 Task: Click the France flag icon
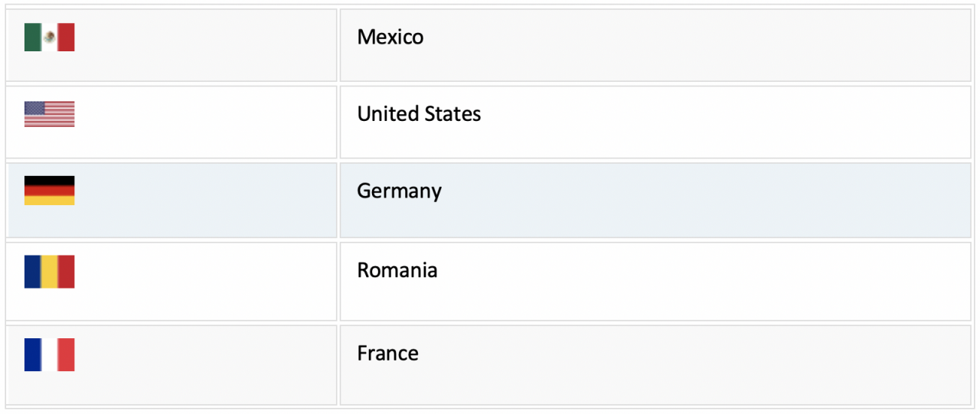pos(49,354)
